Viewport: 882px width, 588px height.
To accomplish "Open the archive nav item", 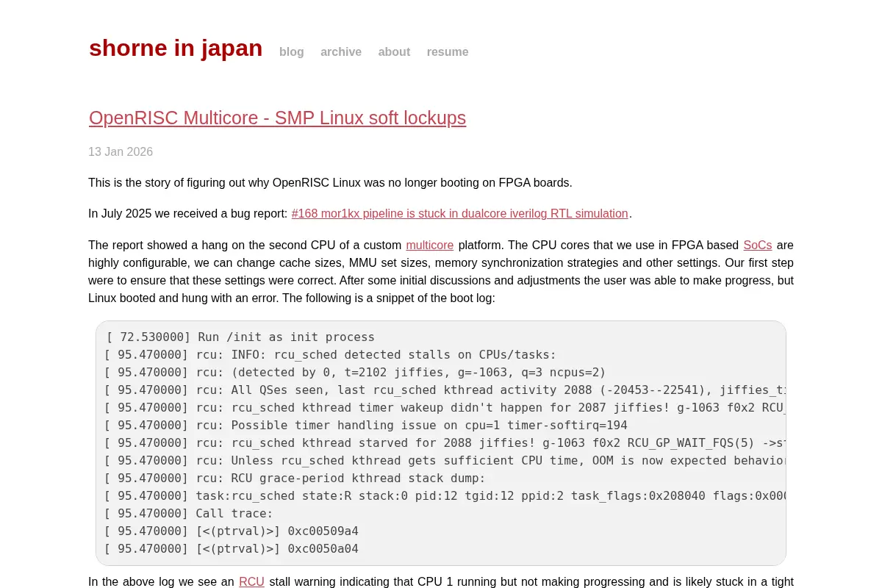I will point(341,52).
